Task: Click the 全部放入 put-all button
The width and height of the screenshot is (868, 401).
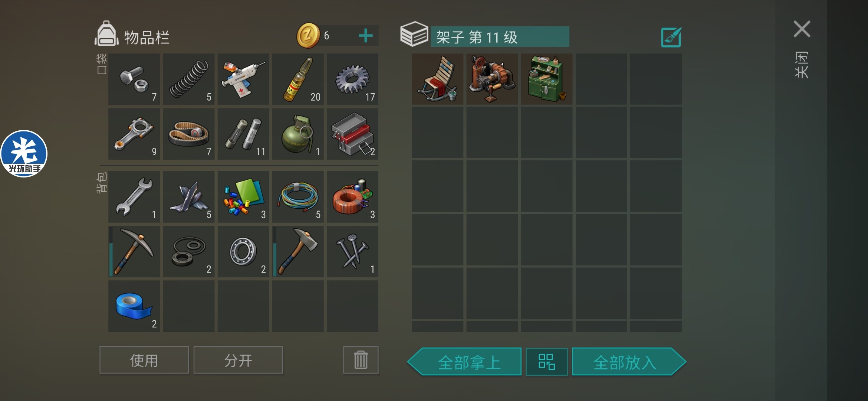Action: coord(629,362)
